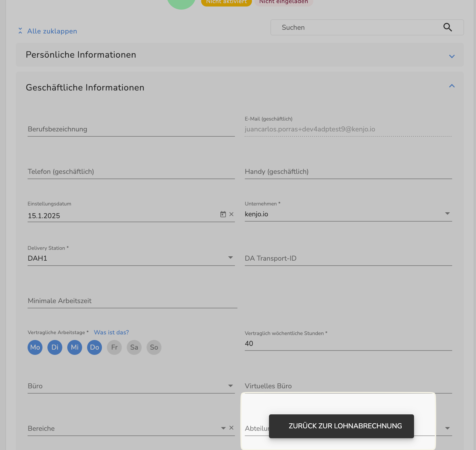The width and height of the screenshot is (476, 450).
Task: Click the Handy (geschäftlich) field
Action: pyautogui.click(x=348, y=172)
